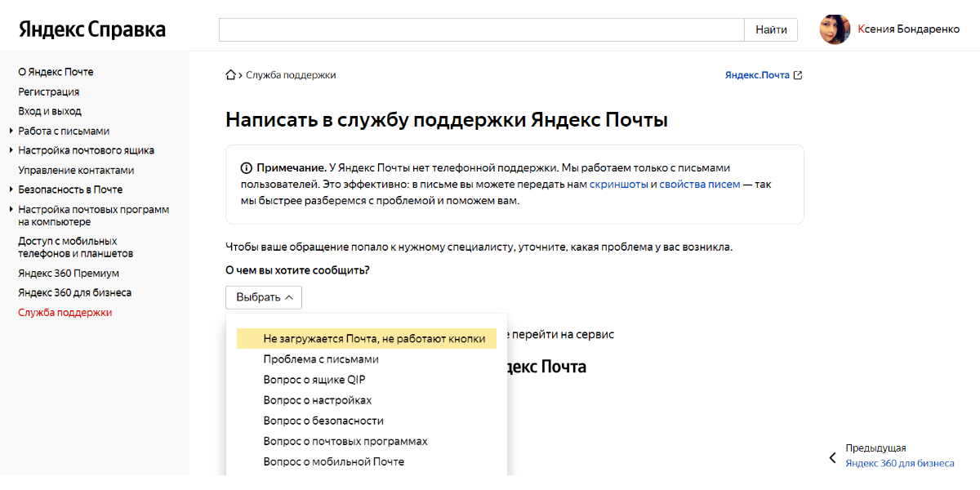Select Не загружается Почта, не работают кнопки
The height and width of the screenshot is (490, 980).
click(367, 338)
